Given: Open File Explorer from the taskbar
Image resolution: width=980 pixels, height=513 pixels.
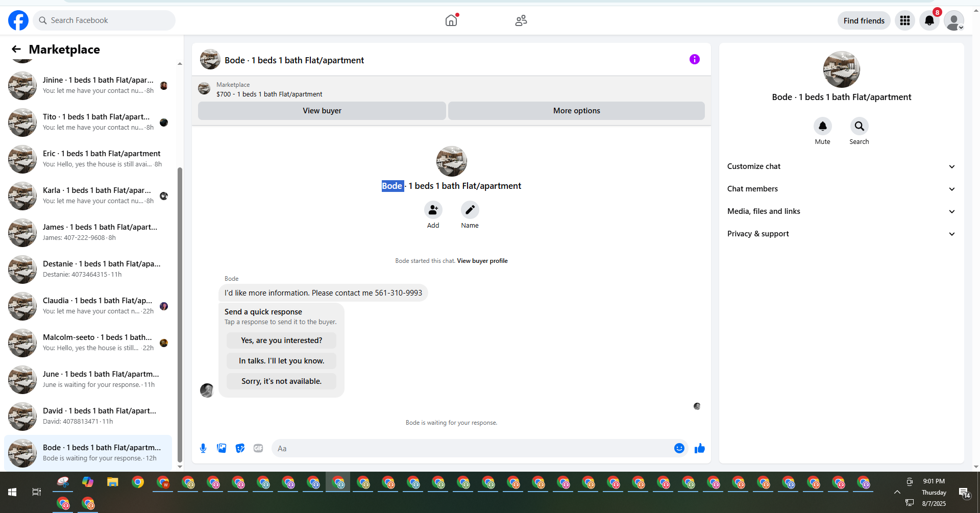Looking at the screenshot, I should tap(113, 482).
